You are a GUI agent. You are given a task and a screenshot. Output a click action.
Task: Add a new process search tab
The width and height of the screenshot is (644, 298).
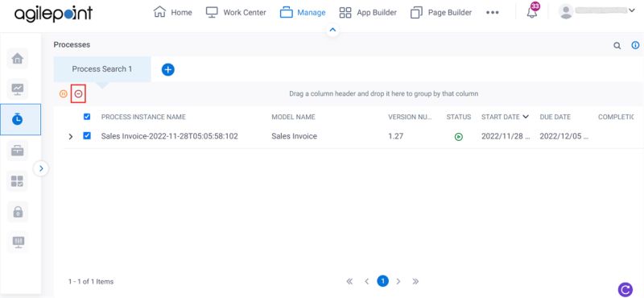[x=167, y=69]
